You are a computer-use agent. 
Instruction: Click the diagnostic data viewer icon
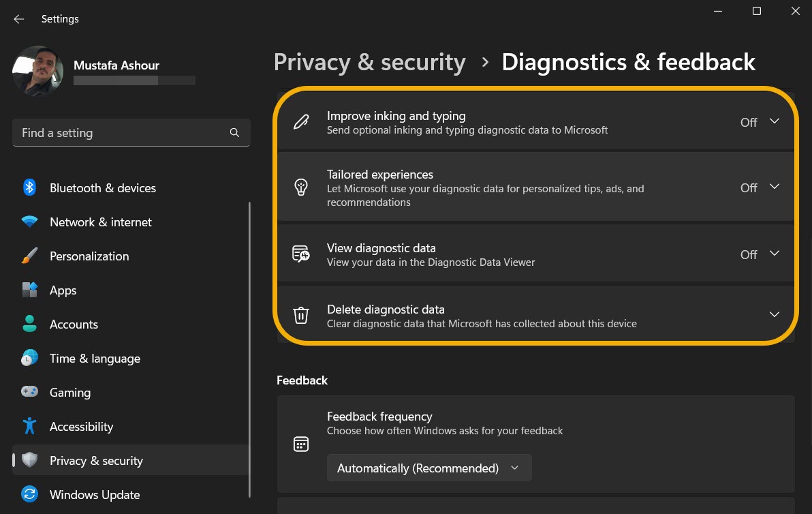click(300, 254)
